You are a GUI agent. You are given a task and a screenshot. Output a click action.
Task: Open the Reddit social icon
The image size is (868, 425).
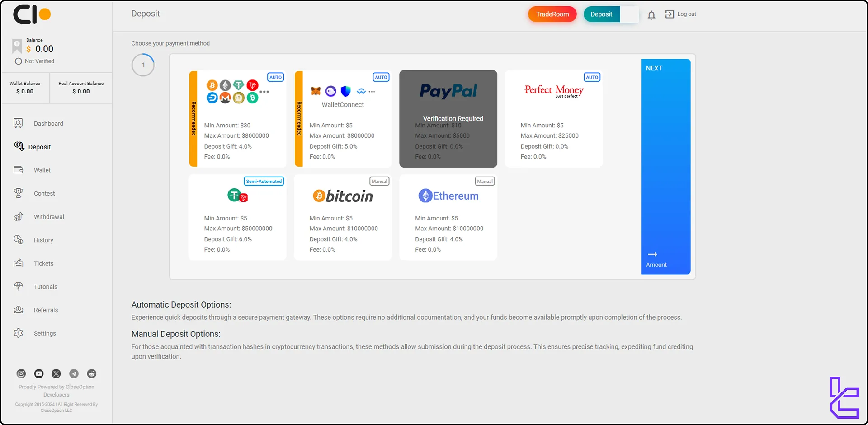pyautogui.click(x=91, y=374)
